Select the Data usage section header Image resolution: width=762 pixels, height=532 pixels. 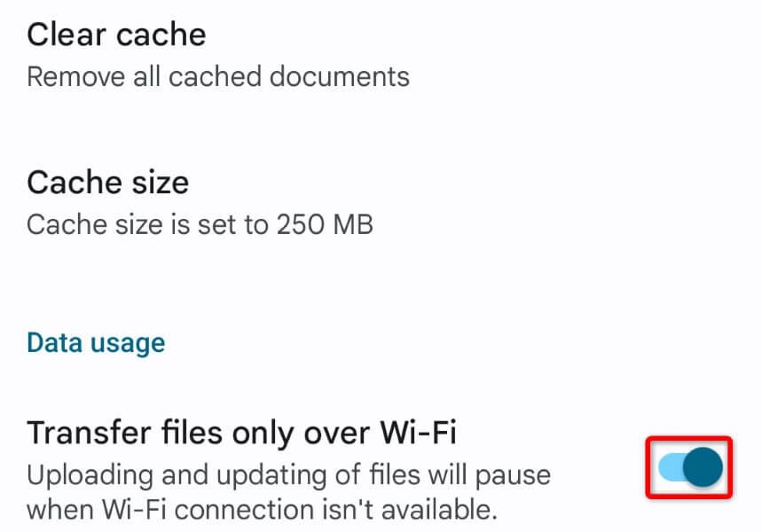click(96, 343)
